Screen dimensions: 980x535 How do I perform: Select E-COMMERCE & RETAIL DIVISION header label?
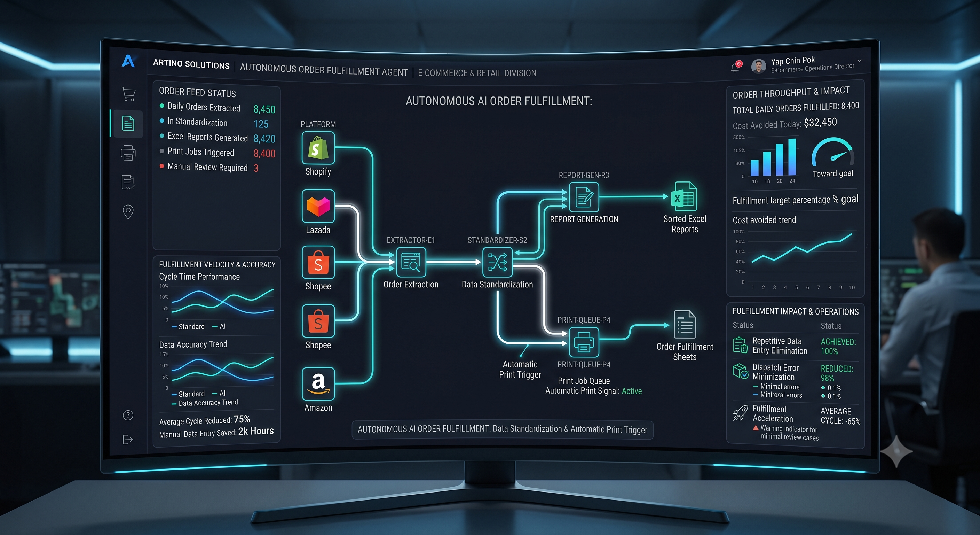[477, 73]
